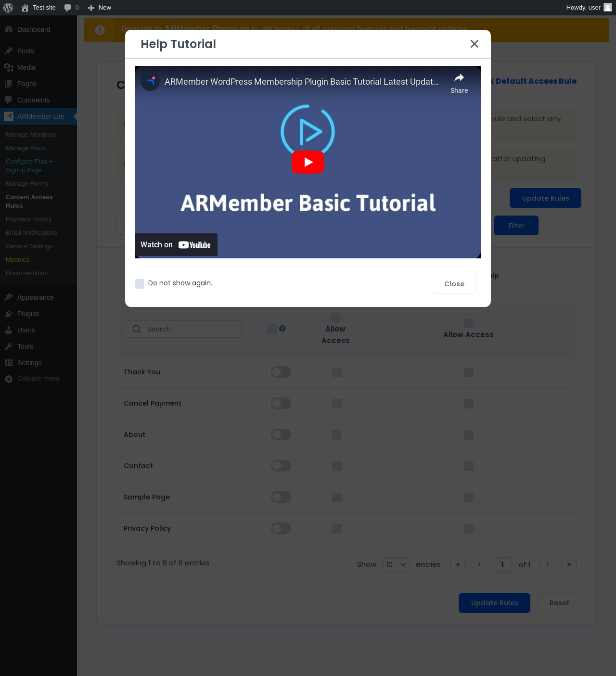The height and width of the screenshot is (676, 616).
Task: Click the Pages sidebar icon
Action: coord(9,84)
